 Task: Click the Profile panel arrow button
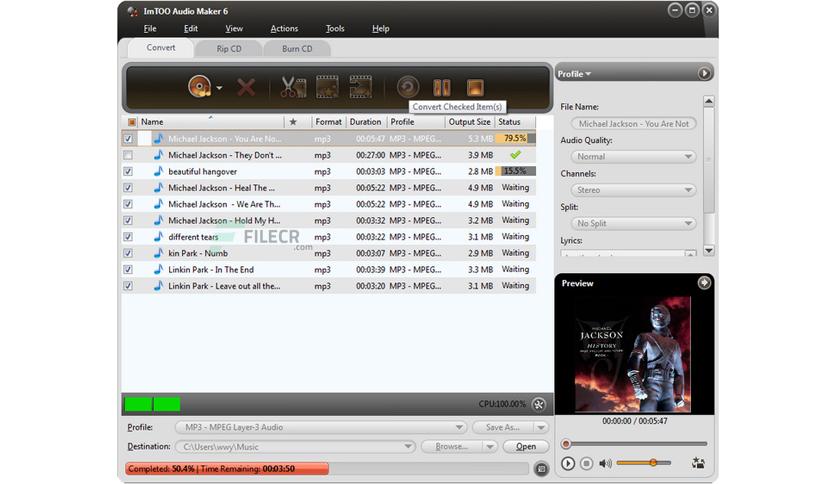[x=704, y=74]
